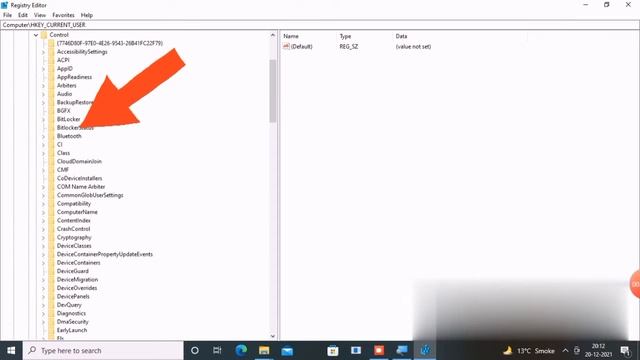Expand the Class key
The image size is (640, 360).
click(x=44, y=153)
